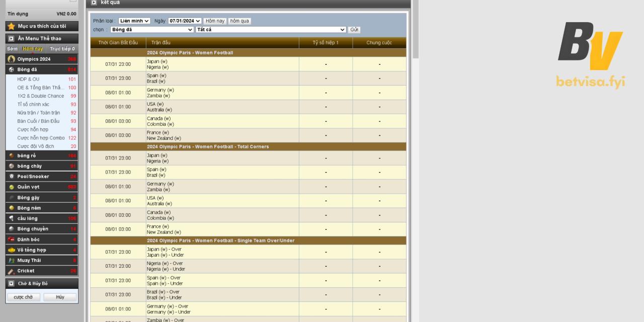Select the Đánh bóc boxing gloves icon
Image resolution: width=644 pixels, height=322 pixels.
11,239
